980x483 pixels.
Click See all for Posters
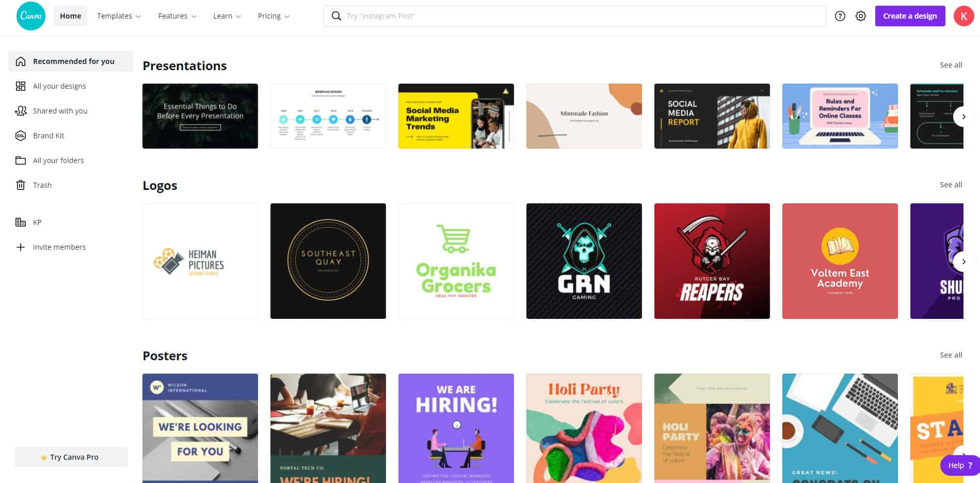tap(951, 355)
